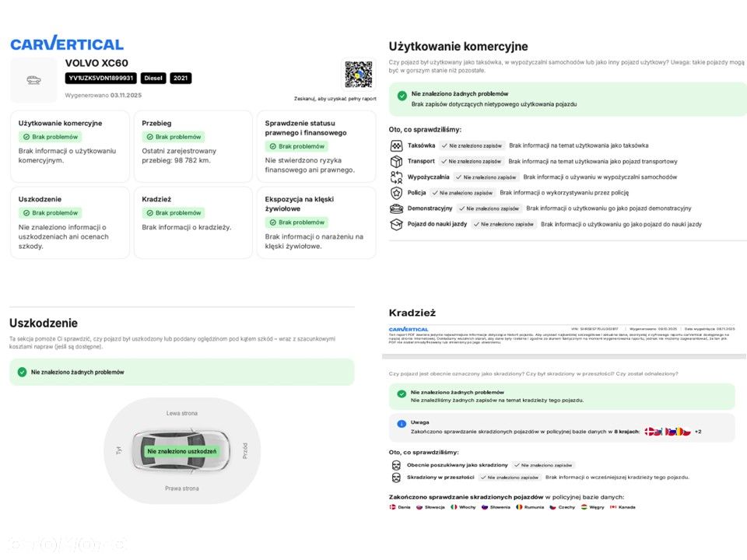747x560 pixels.
Task: Open the Kradzież summary card
Action: coord(193,222)
